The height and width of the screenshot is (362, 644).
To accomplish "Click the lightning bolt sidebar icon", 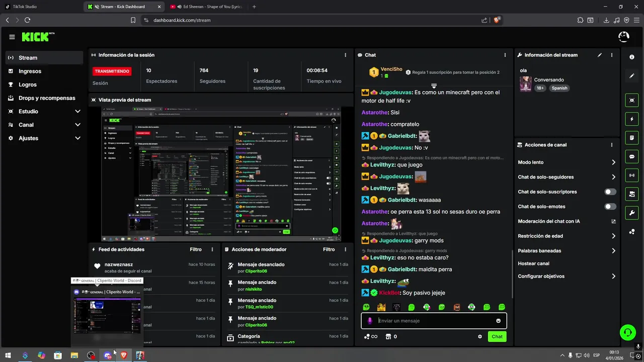I will [632, 119].
